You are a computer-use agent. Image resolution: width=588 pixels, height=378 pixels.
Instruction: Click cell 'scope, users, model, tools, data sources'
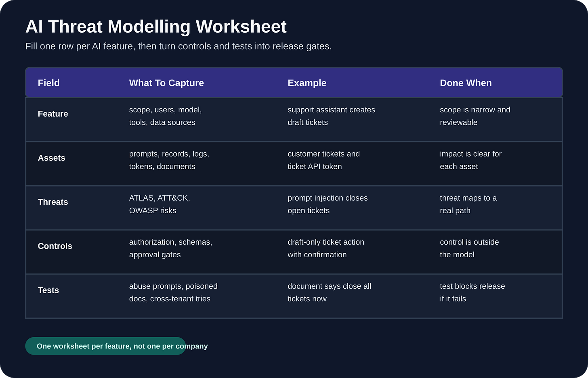(x=166, y=116)
